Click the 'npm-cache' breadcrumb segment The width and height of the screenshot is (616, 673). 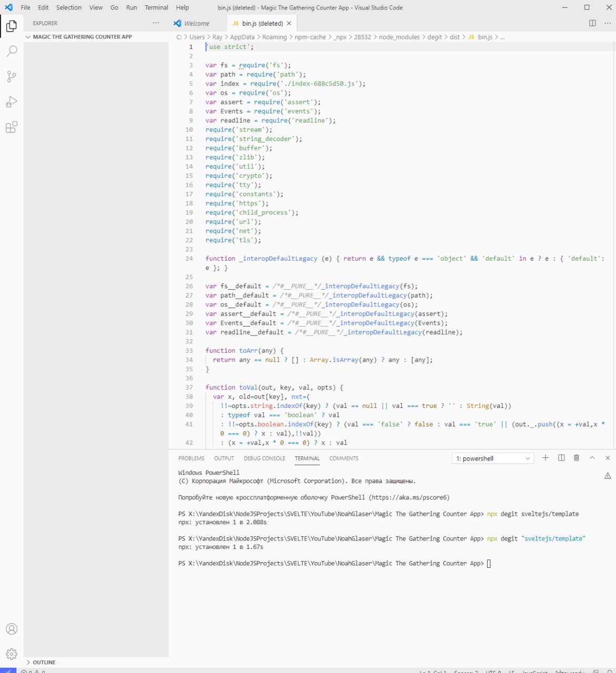(x=310, y=37)
